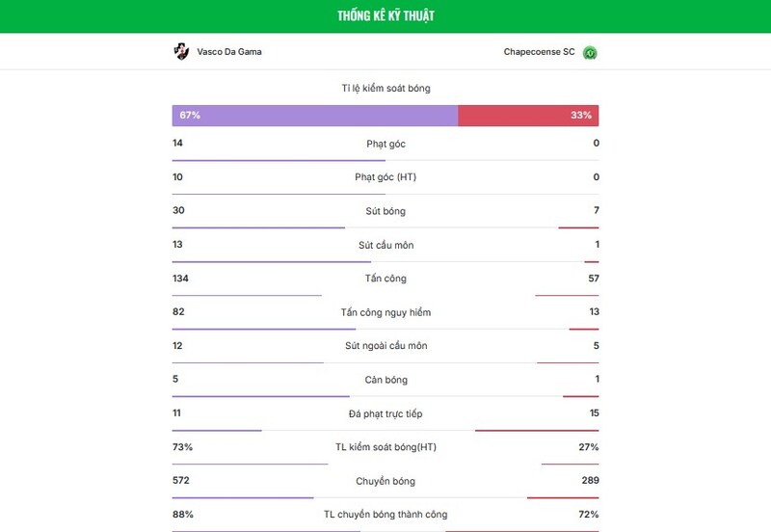Click the TL kiểm soát bóng(HT) label
The width and height of the screenshot is (771, 532).
[385, 447]
